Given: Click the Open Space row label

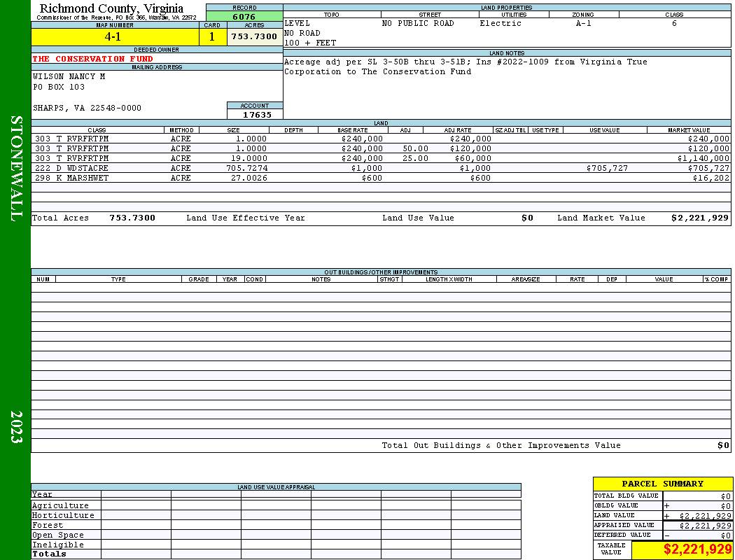Looking at the screenshot, I should pos(57,535).
